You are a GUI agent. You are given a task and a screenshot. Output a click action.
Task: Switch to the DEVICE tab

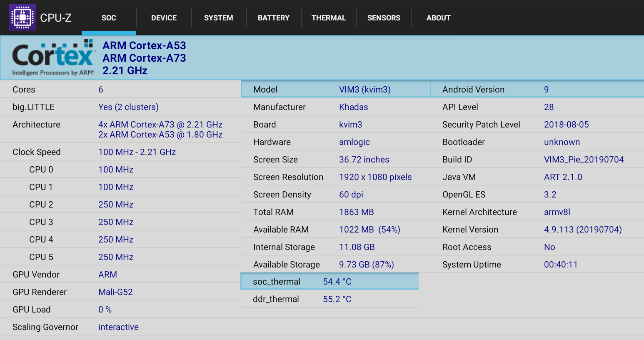tap(164, 17)
